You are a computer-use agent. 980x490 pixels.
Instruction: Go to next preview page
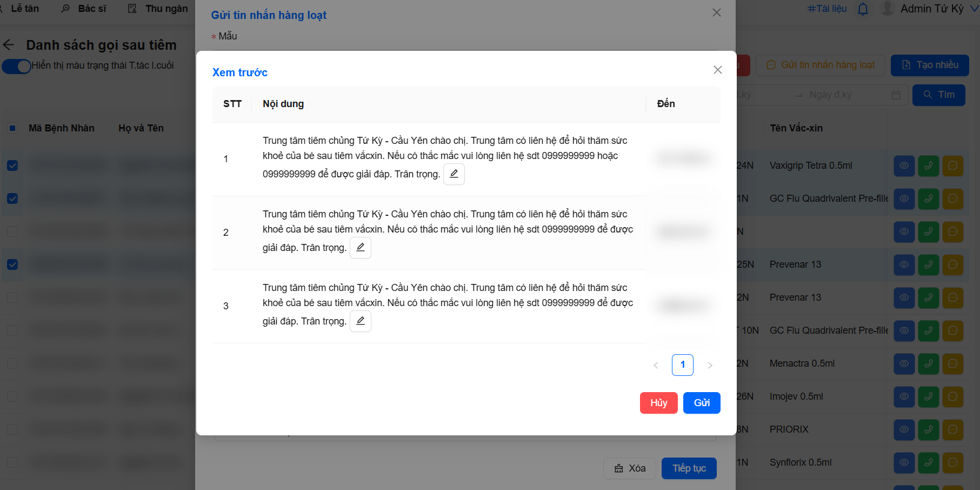(x=710, y=365)
